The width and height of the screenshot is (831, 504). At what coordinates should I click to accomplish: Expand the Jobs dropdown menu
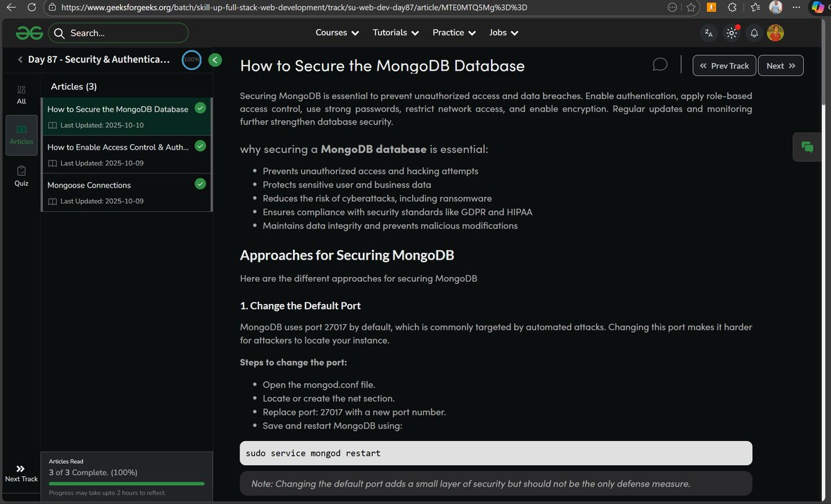point(504,33)
